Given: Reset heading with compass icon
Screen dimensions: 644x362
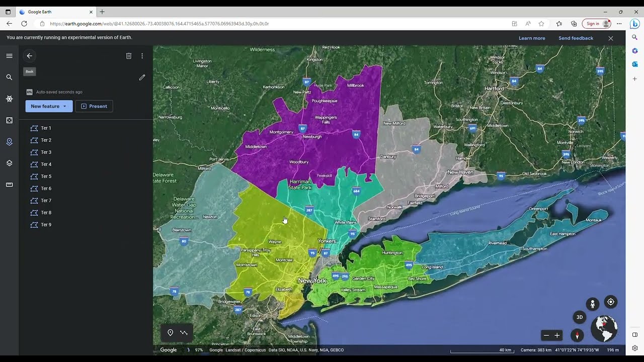Looking at the screenshot, I should (577, 335).
